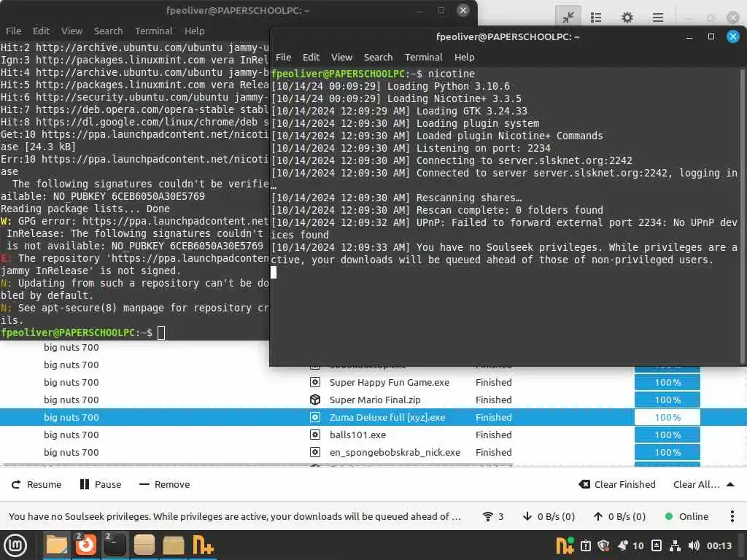Open File menu in the front terminal
This screenshot has width=747, height=560.
coord(284,57)
